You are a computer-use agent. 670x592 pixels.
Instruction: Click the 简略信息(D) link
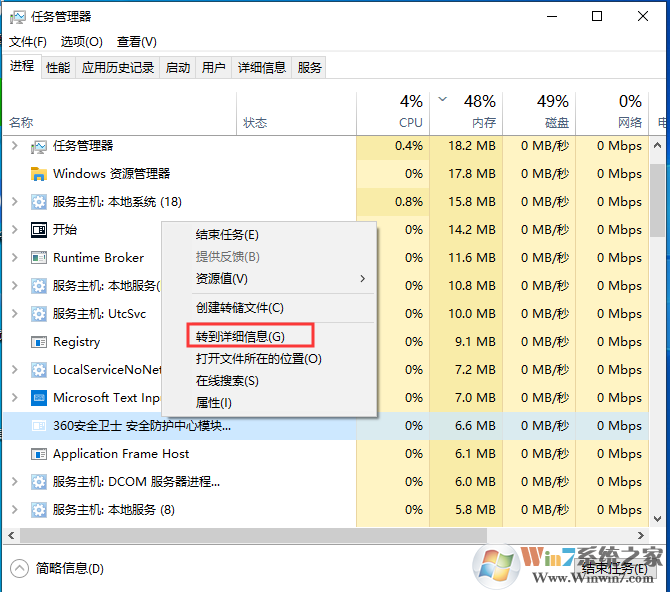[70, 568]
